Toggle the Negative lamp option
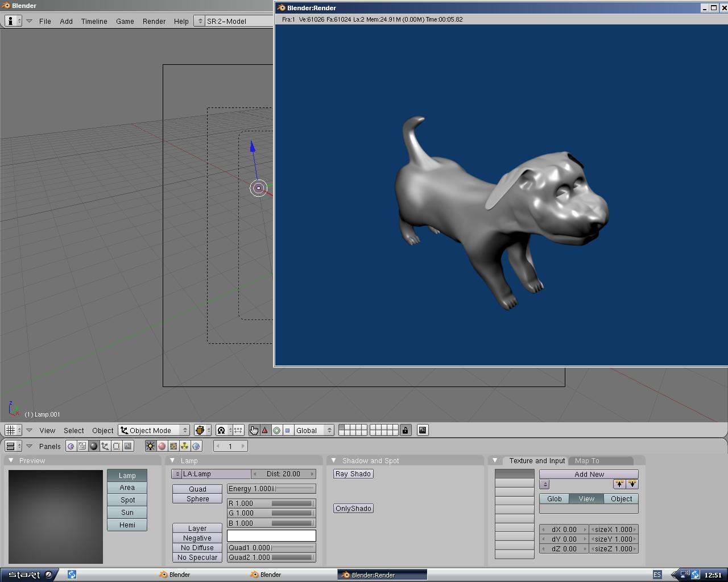The height and width of the screenshot is (582, 728). click(x=197, y=538)
